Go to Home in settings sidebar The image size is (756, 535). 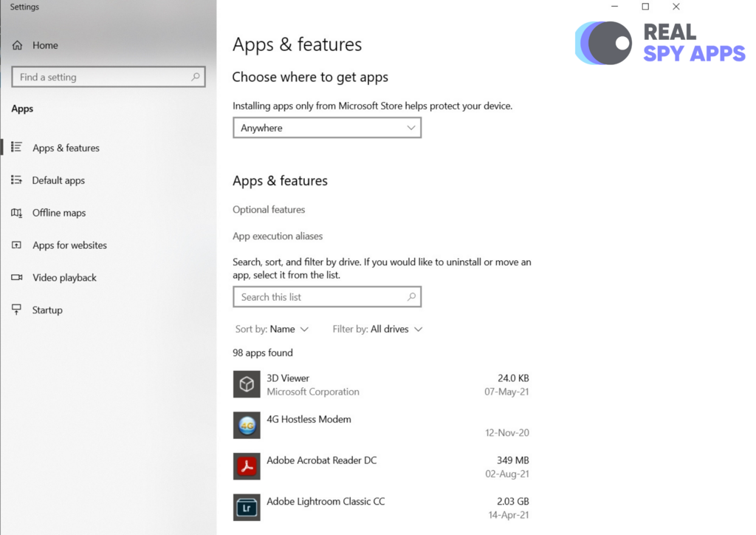coord(45,45)
